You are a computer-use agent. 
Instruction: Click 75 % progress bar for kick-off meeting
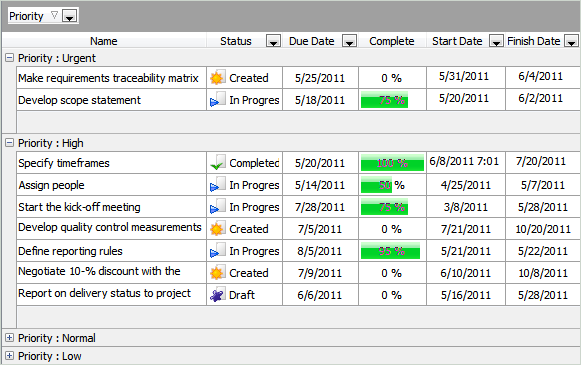pos(384,207)
